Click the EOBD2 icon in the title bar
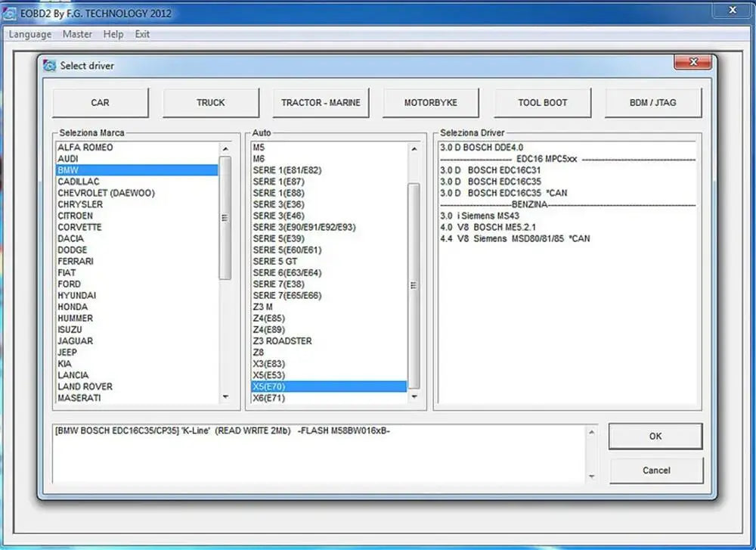756x550 pixels. click(x=9, y=12)
